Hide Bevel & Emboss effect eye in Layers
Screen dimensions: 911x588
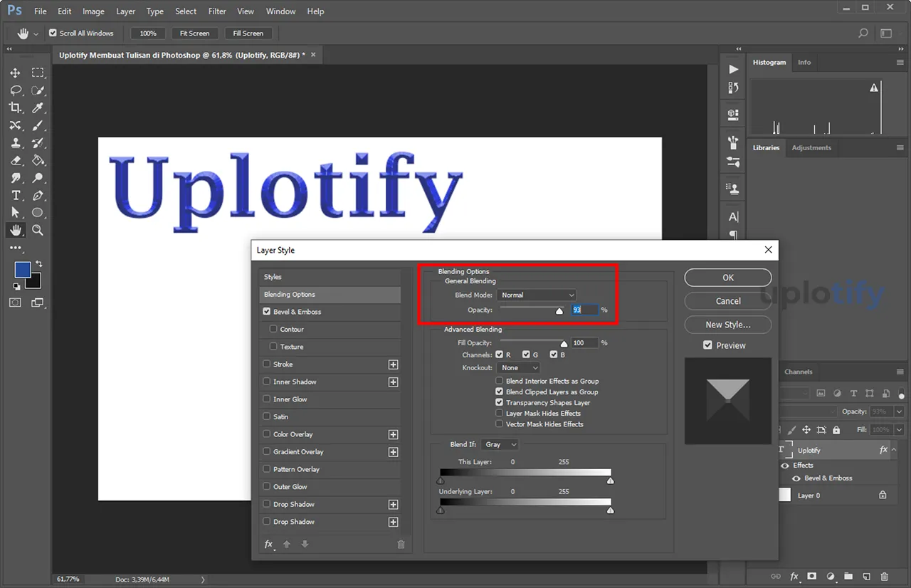(796, 478)
